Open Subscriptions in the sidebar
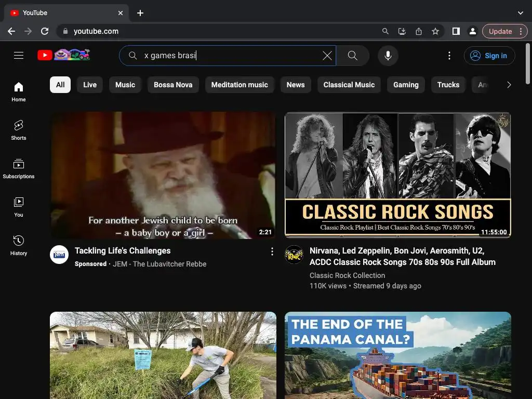Screen dimensions: 532x399 point(19,169)
